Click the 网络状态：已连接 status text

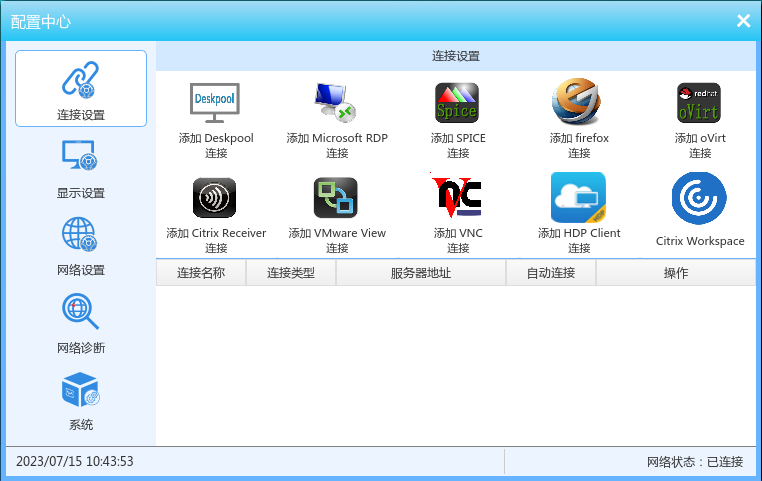coord(694,462)
